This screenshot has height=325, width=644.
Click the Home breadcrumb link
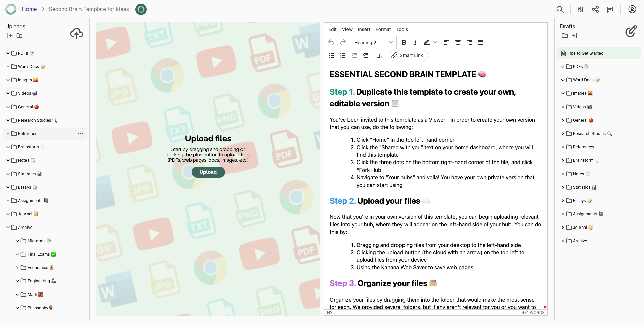[29, 9]
